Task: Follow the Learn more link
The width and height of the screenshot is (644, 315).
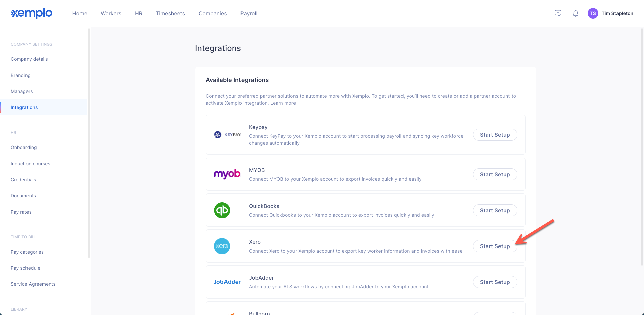Action: tap(283, 103)
